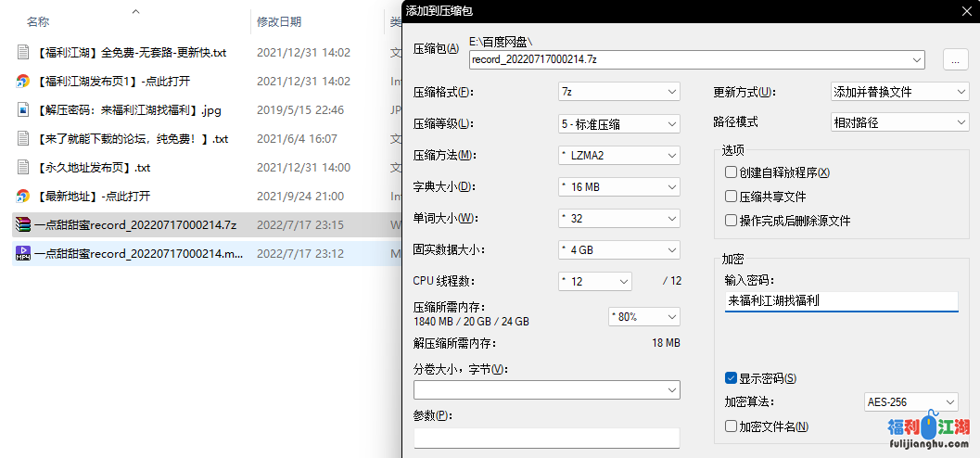Click the 【永久地址发布页】 text file icon
Image resolution: width=980 pixels, height=458 pixels.
click(23, 168)
